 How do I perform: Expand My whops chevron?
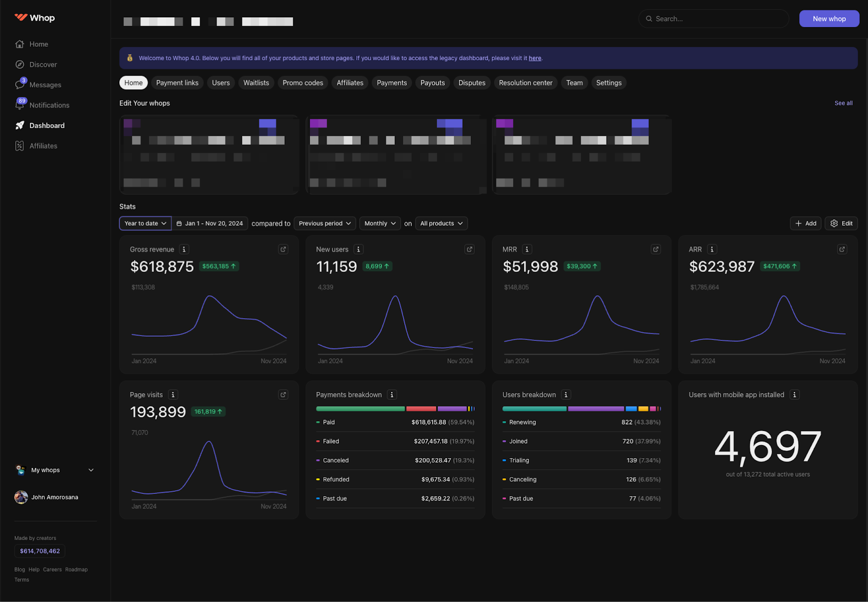click(x=91, y=470)
